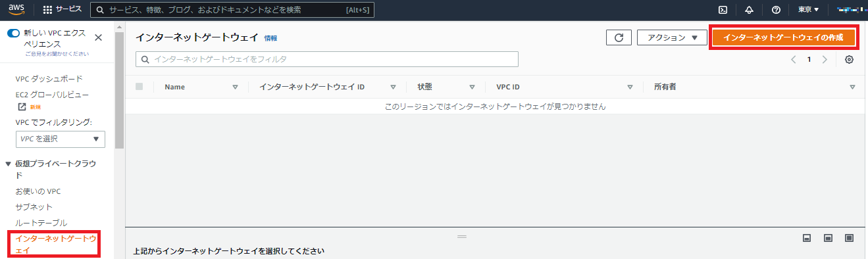The height and width of the screenshot is (259, 868).
Task: Open table preferences gear icon
Action: [x=849, y=59]
